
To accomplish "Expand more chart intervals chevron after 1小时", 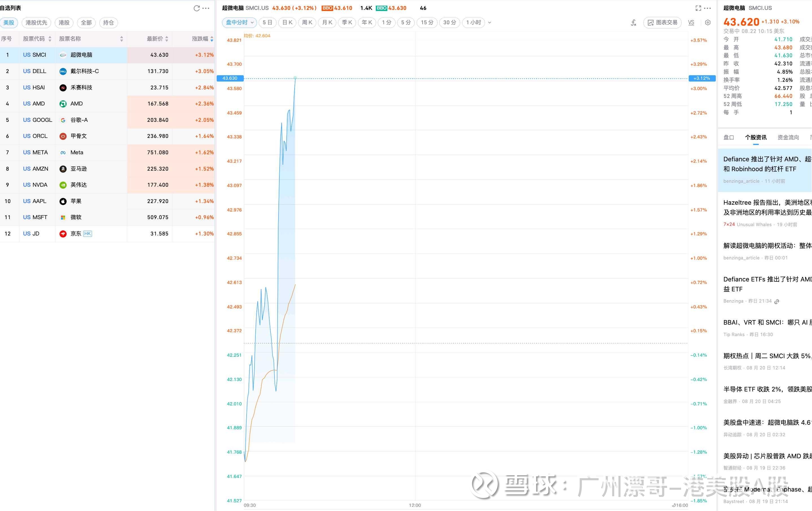I will point(490,23).
